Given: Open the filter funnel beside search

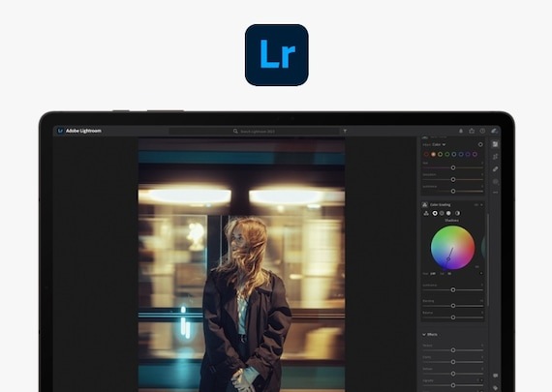Looking at the screenshot, I should click(345, 132).
